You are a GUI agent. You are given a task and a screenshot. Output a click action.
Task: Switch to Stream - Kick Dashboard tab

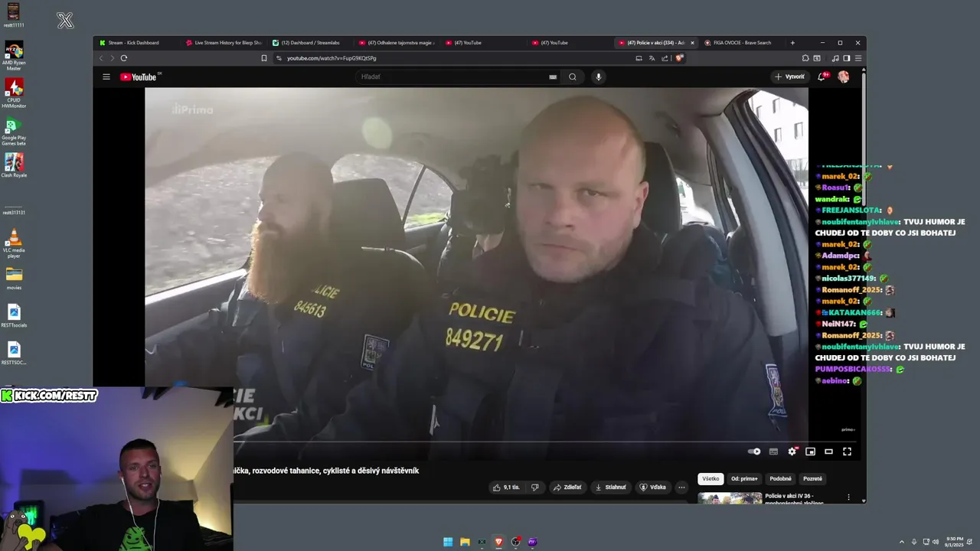pos(133,43)
